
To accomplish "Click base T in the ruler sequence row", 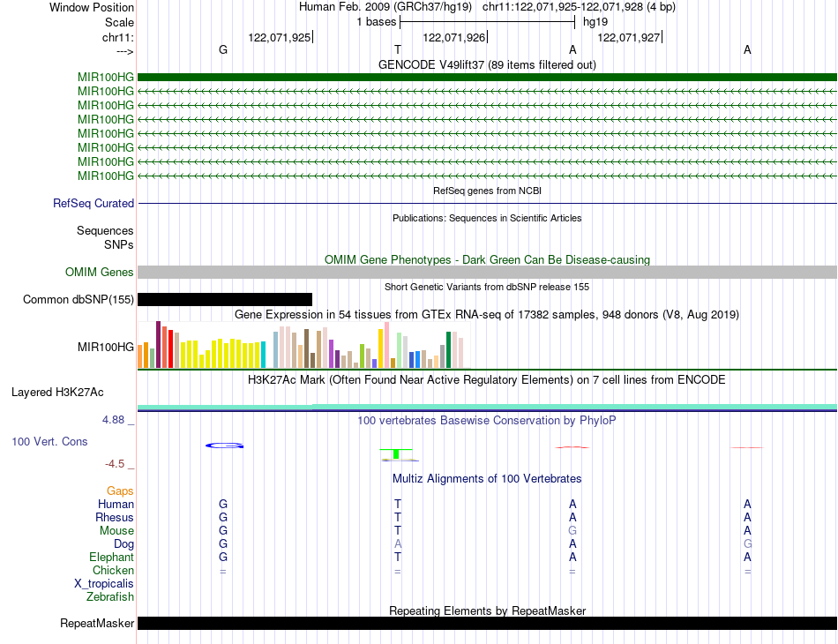I will point(398,49).
